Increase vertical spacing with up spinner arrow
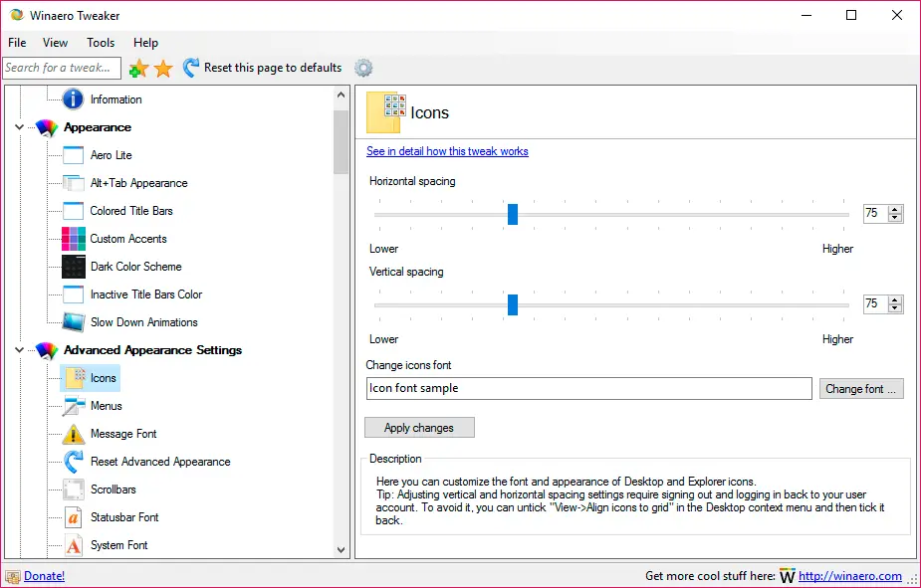The width and height of the screenshot is (921, 588). point(895,299)
